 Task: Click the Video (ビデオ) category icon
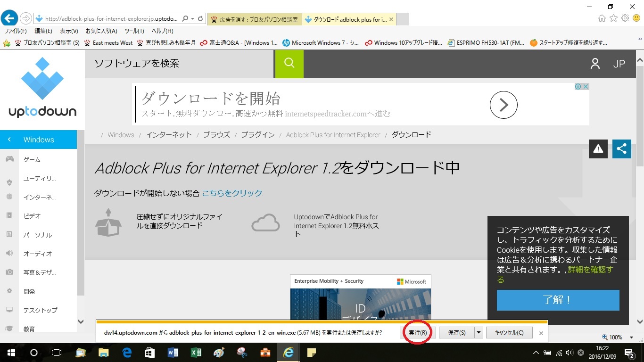(x=9, y=216)
